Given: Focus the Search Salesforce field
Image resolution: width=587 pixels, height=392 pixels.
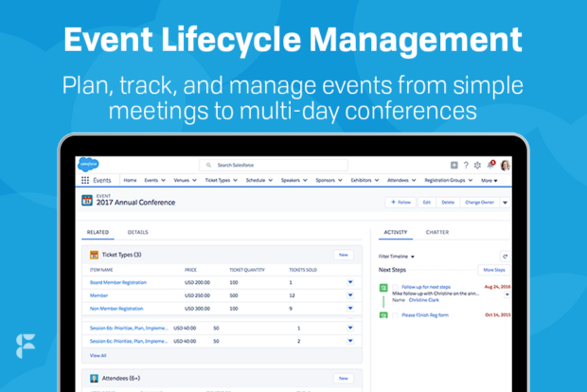Looking at the screenshot, I should 274,165.
